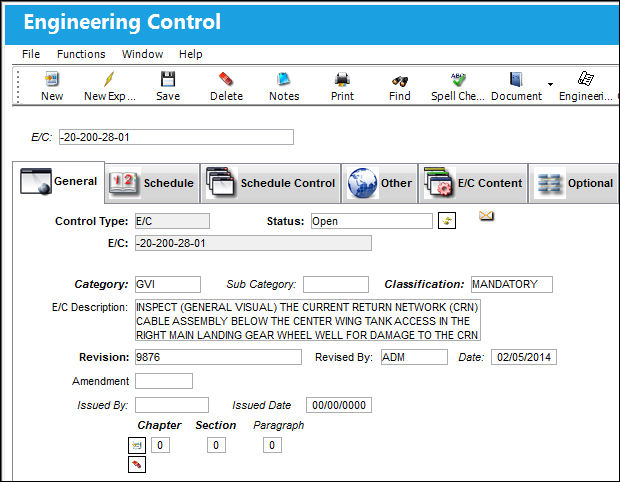Click the Sub Category field
This screenshot has width=620, height=482.
[x=336, y=284]
